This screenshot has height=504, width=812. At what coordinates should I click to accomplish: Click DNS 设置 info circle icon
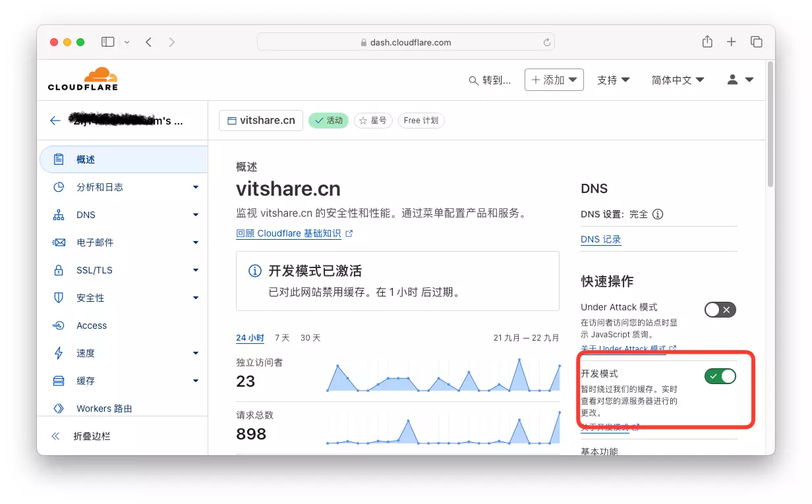coord(658,214)
